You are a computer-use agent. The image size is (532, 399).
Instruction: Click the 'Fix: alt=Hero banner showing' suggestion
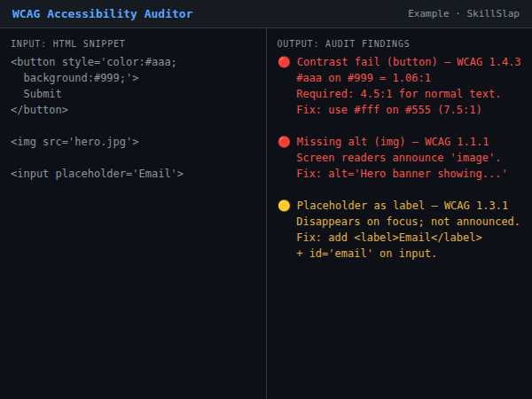tap(402, 174)
